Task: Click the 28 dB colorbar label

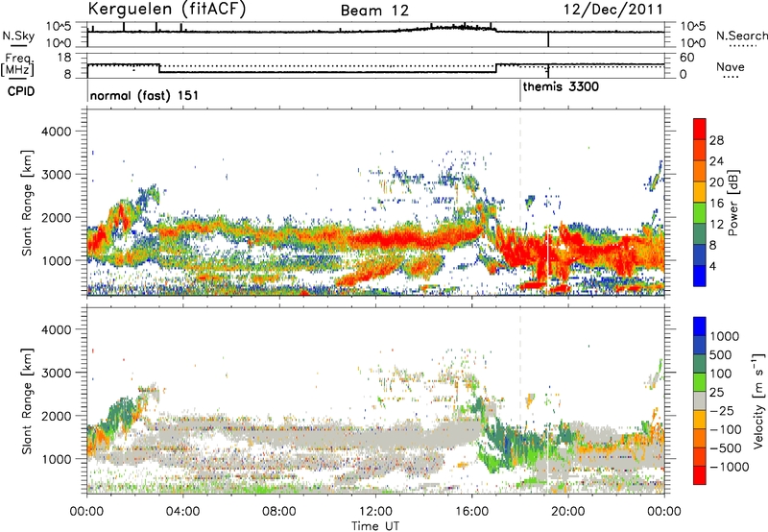Action: (x=716, y=140)
